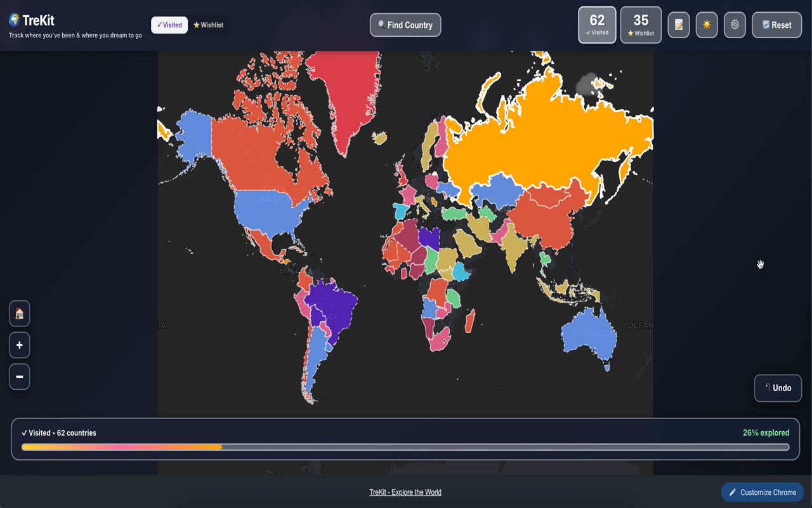The width and height of the screenshot is (812, 508).
Task: Open settings gear icon
Action: 735,25
